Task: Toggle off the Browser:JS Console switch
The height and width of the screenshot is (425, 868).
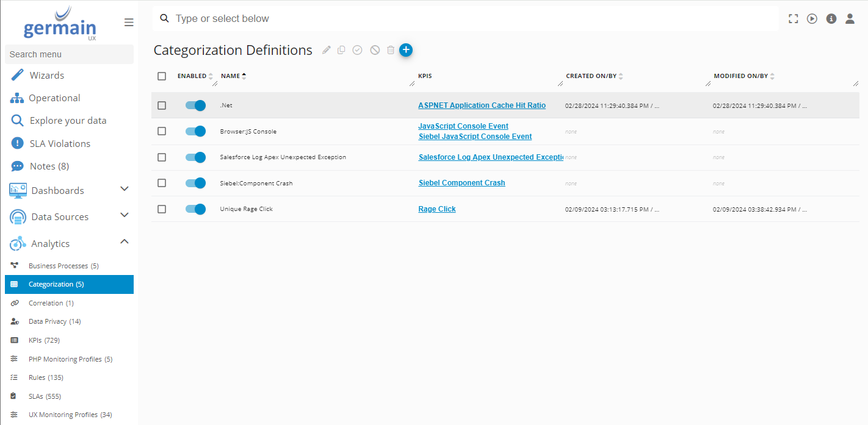Action: [x=195, y=131]
